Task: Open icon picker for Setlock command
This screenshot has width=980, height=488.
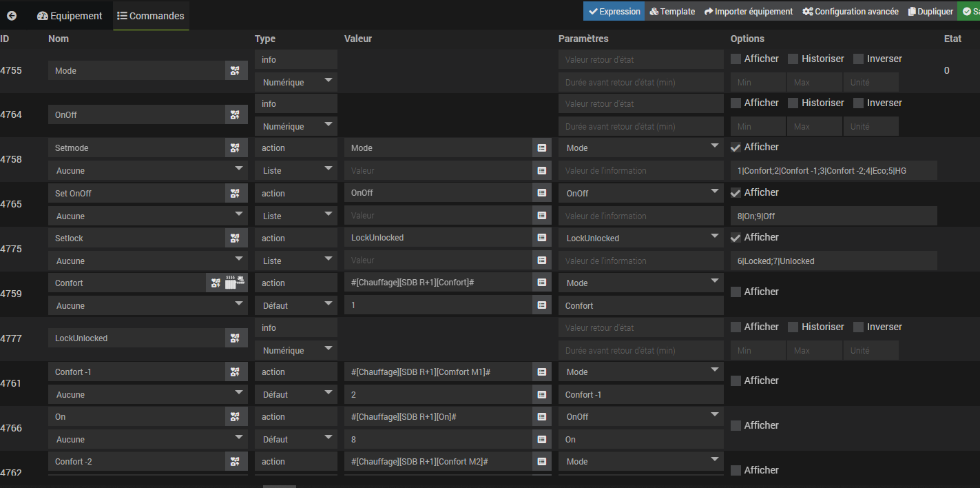Action: tap(236, 238)
